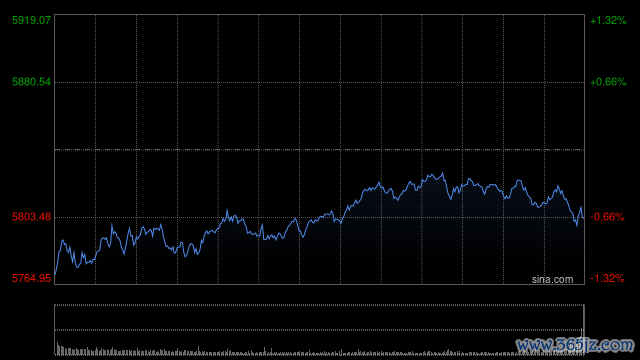
Task: Click the empty upper region of price chart
Action: pos(320,82)
